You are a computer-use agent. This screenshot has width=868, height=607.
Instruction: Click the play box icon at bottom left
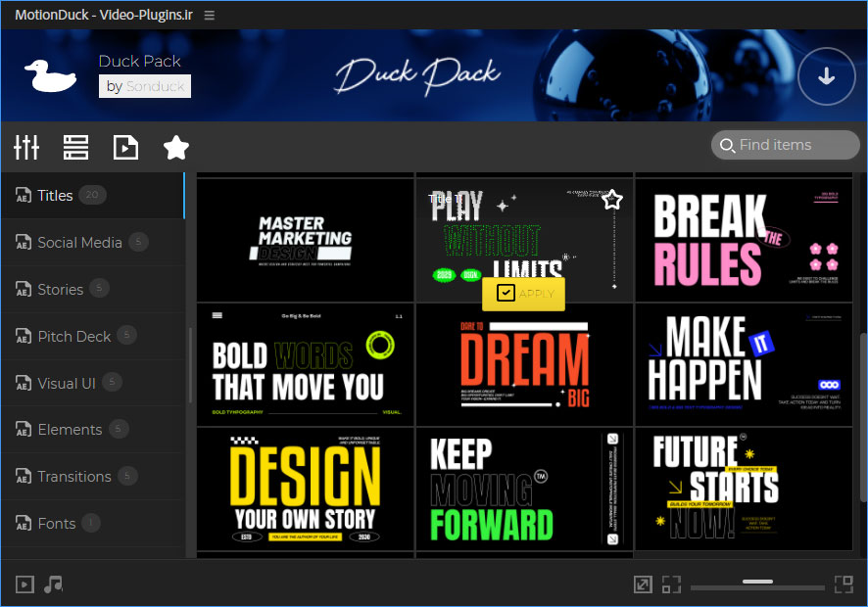click(x=24, y=584)
